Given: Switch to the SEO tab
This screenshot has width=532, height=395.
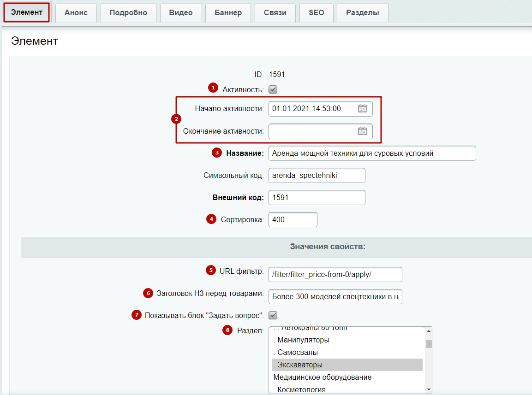Looking at the screenshot, I should pos(316,13).
